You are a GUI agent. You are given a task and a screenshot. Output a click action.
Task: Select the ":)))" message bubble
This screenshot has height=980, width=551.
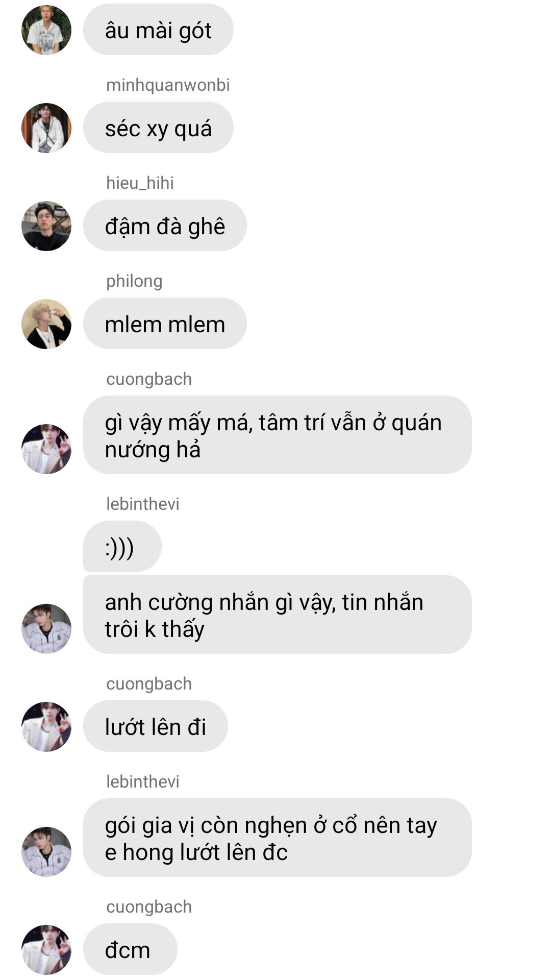pos(122,547)
